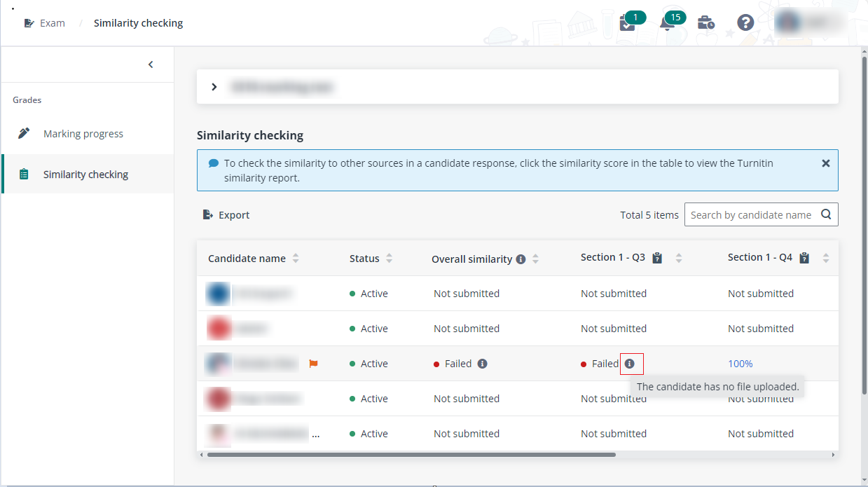
Task: Click the clipboard icon next to Section 1 - Q4
Action: tap(804, 258)
